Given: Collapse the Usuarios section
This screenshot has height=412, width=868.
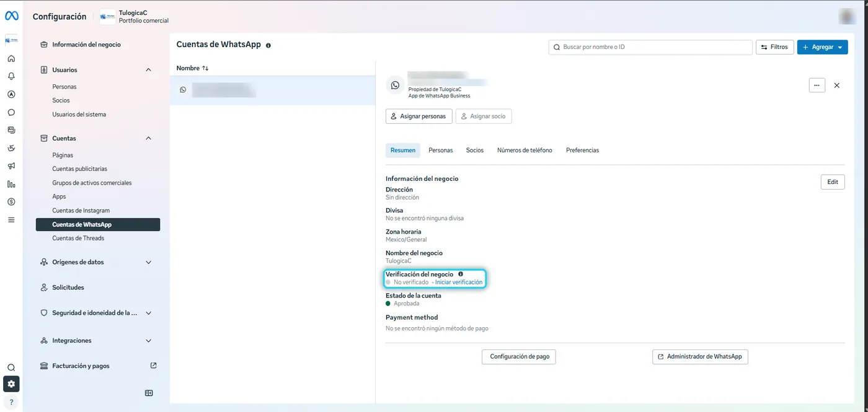Looking at the screenshot, I should [148, 70].
